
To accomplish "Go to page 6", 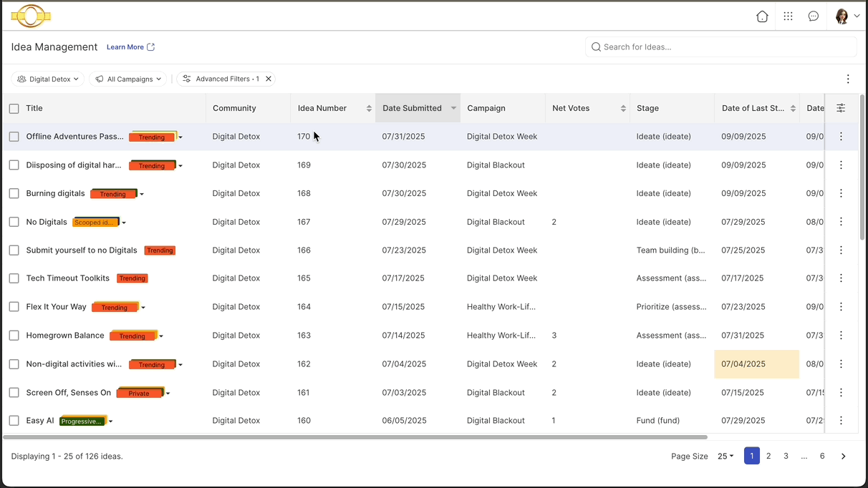I will [x=822, y=457].
